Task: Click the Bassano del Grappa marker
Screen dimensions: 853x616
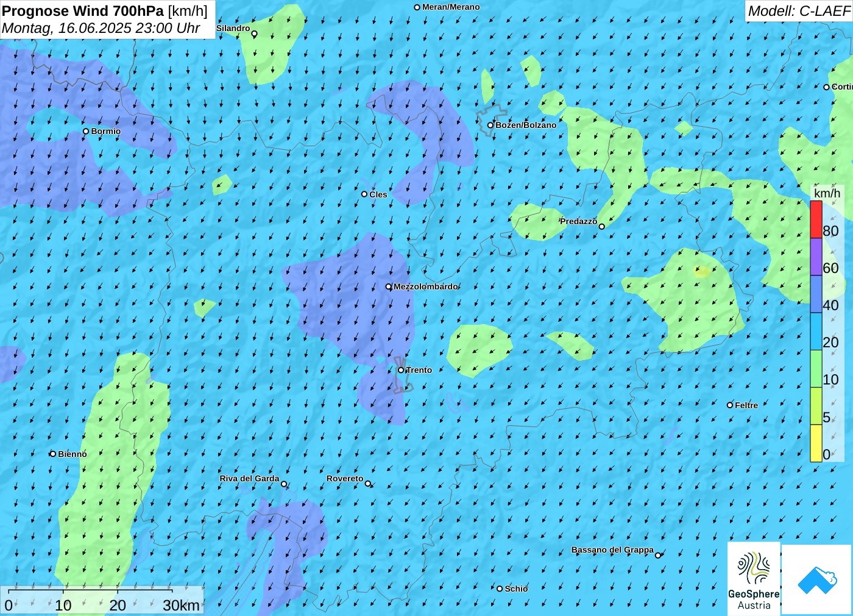Action: click(x=657, y=555)
